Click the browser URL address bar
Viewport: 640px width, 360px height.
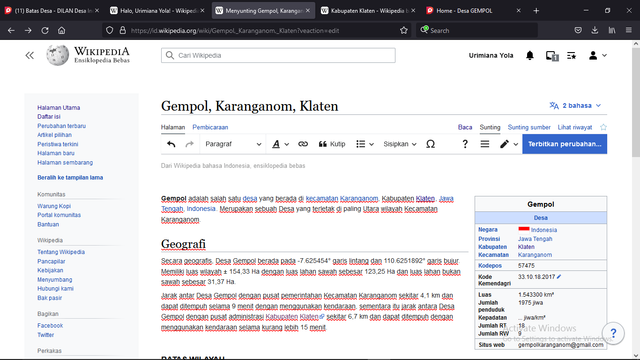(257, 30)
